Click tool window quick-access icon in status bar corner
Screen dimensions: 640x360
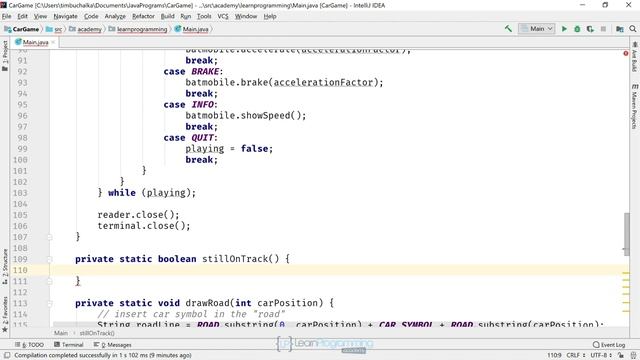(7, 356)
